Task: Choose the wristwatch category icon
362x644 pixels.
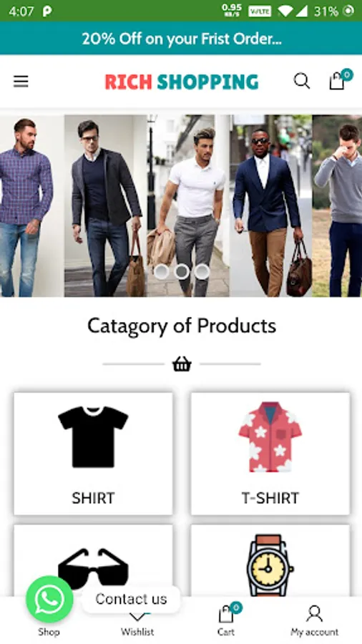Action: 270,565
